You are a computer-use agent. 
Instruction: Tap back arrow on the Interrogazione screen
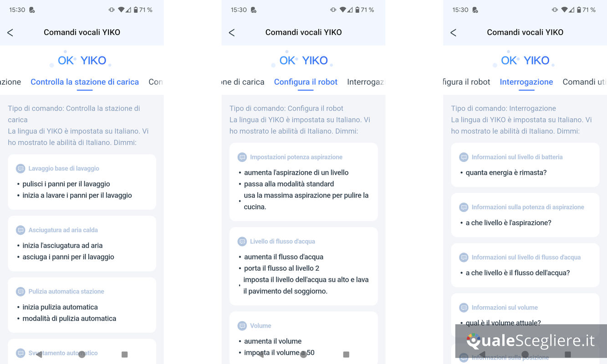point(453,32)
